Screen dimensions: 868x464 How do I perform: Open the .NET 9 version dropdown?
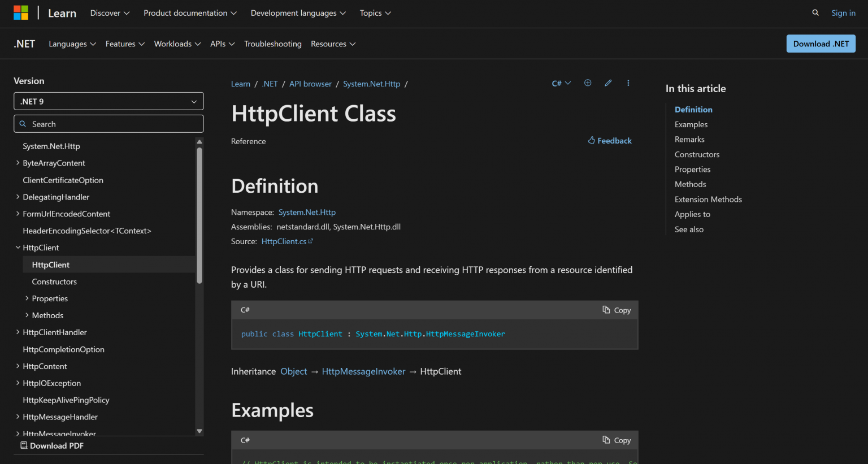pos(108,102)
